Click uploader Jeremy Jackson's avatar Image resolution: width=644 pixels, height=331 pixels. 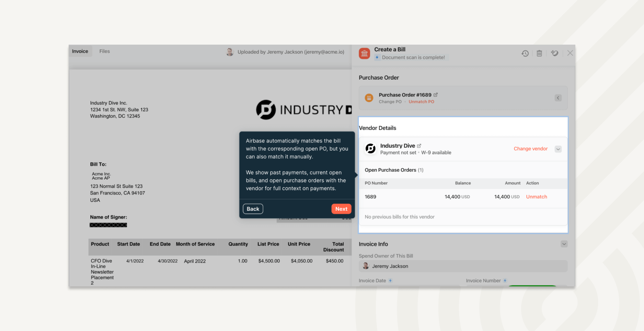pyautogui.click(x=230, y=52)
